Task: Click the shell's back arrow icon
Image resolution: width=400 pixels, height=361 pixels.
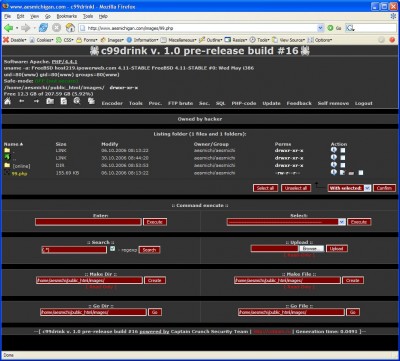Action: tap(22, 101)
